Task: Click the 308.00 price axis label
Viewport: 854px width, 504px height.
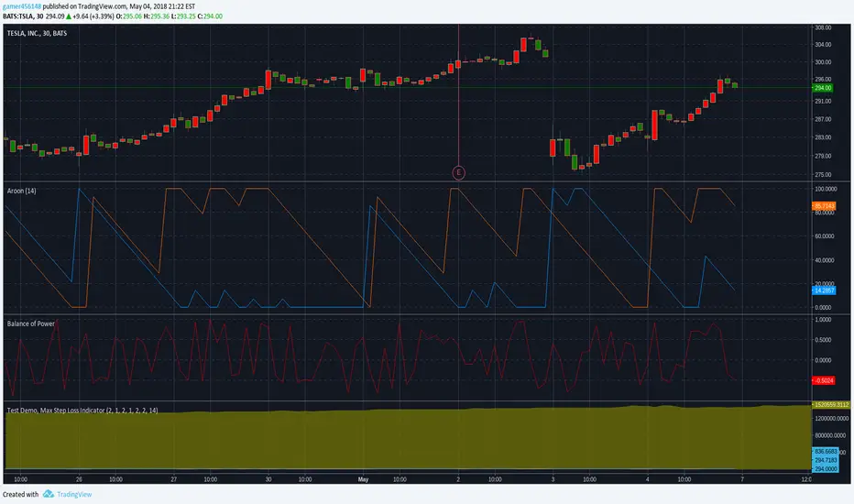Action: tap(823, 27)
